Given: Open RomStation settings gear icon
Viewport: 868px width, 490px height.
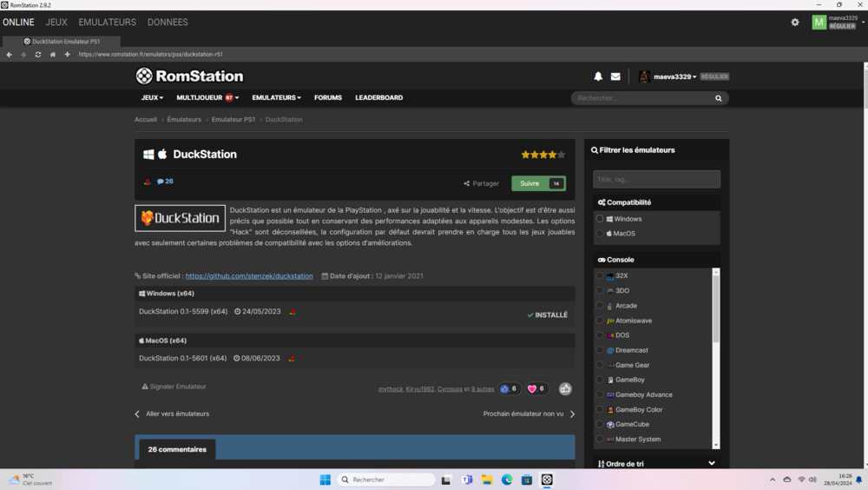Looking at the screenshot, I should point(795,23).
